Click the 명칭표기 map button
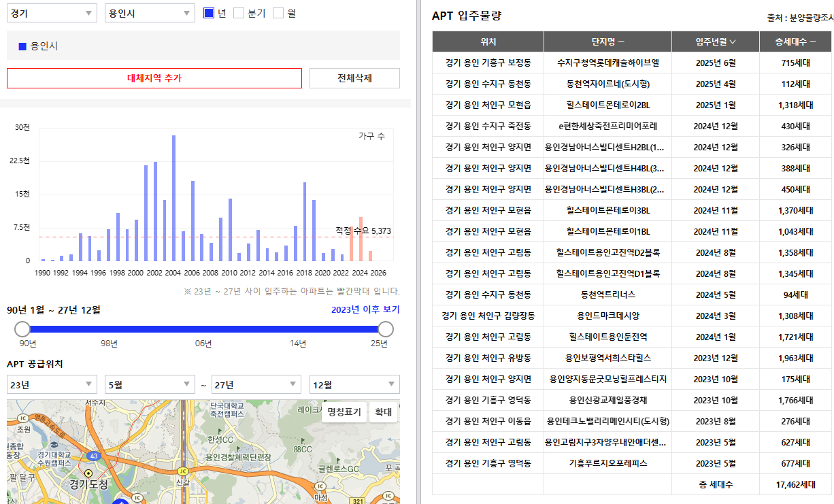834x504 pixels. click(x=344, y=412)
